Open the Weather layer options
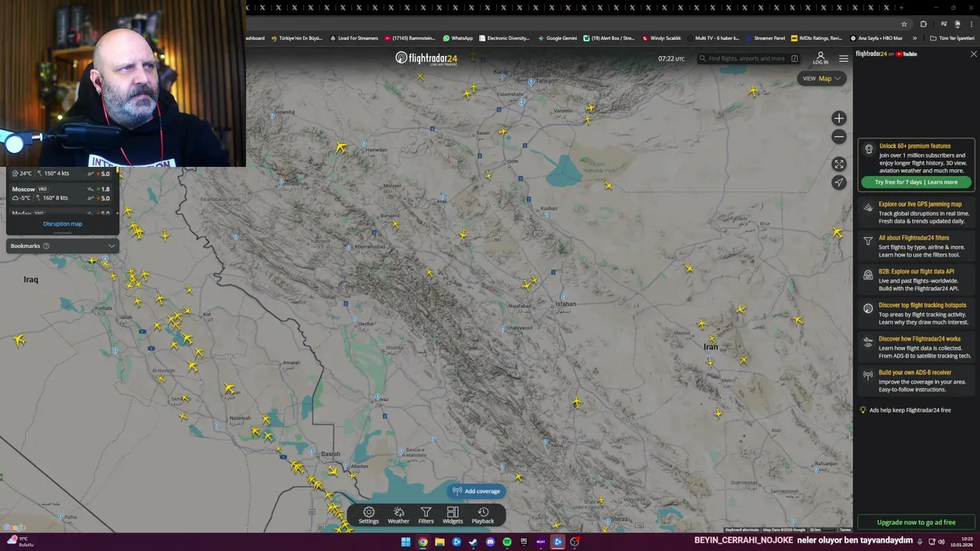 (x=398, y=515)
